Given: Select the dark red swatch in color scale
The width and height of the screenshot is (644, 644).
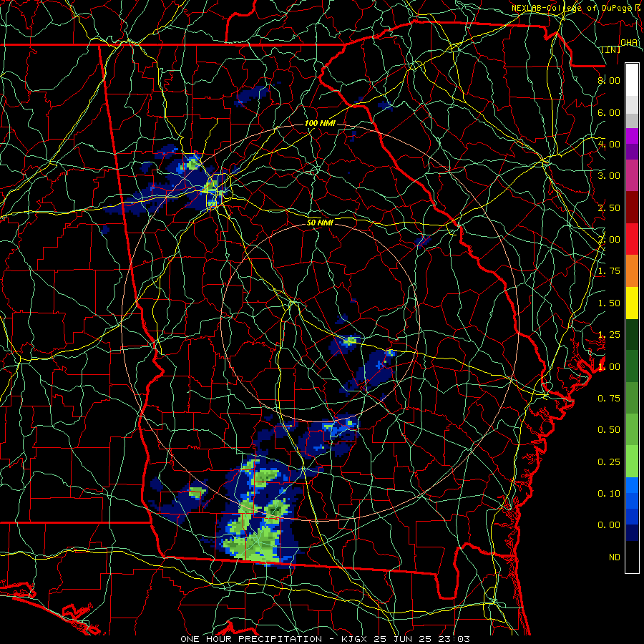Looking at the screenshot, I should tap(632, 208).
